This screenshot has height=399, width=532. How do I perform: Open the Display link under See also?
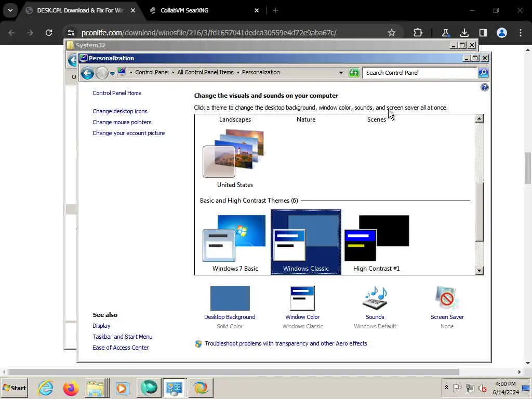tap(101, 326)
